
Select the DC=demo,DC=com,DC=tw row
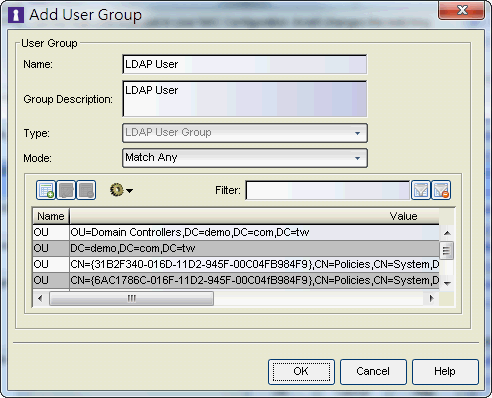(x=236, y=248)
